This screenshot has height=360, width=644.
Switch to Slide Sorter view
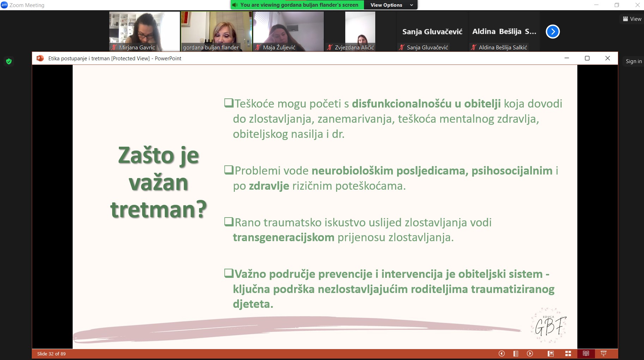point(568,354)
